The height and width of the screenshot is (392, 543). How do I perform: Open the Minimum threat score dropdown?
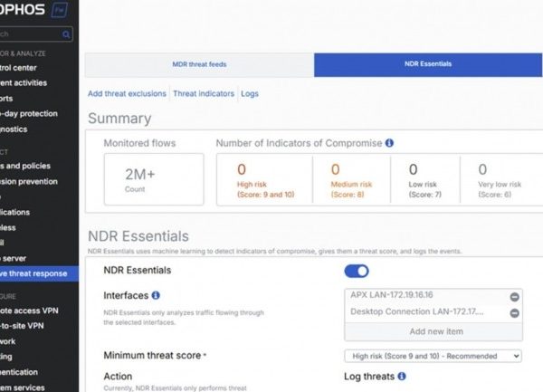coord(433,356)
